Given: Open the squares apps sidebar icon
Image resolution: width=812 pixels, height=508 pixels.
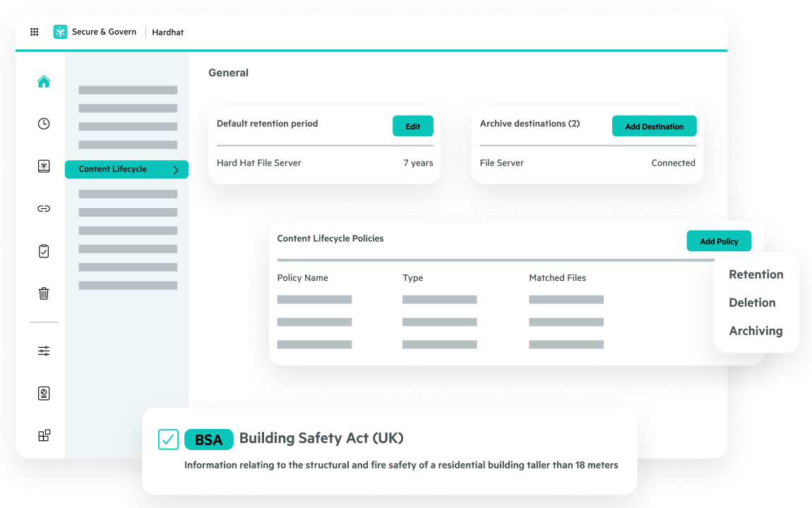Looking at the screenshot, I should pyautogui.click(x=44, y=435).
